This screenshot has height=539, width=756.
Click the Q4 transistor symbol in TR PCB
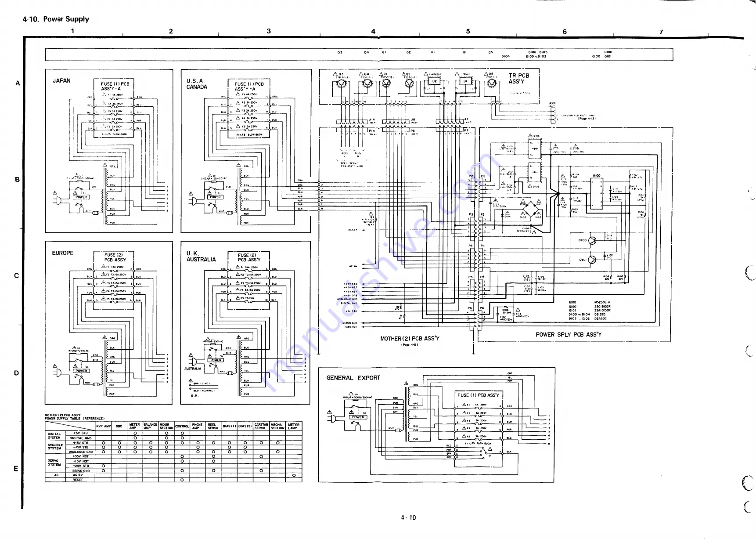367,83
